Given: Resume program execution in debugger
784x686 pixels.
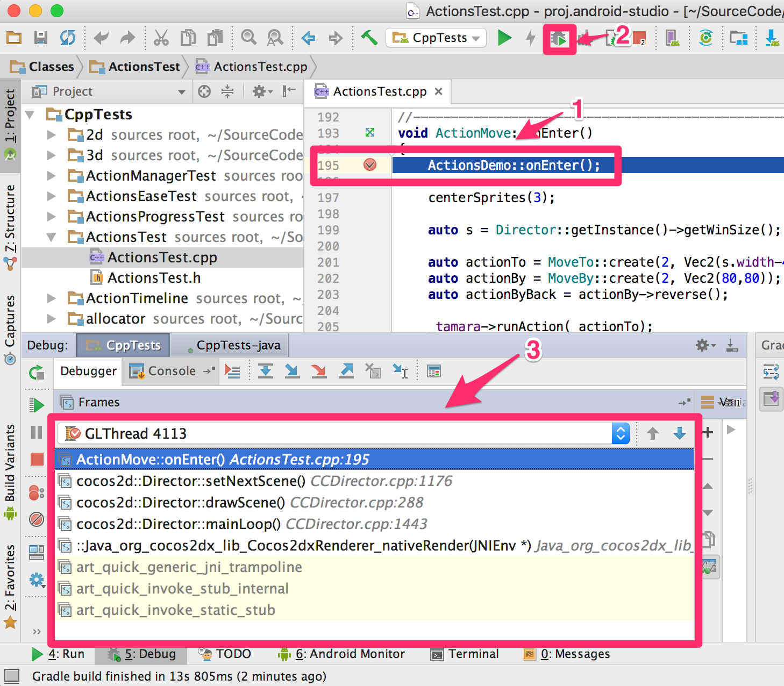Looking at the screenshot, I should (x=37, y=405).
